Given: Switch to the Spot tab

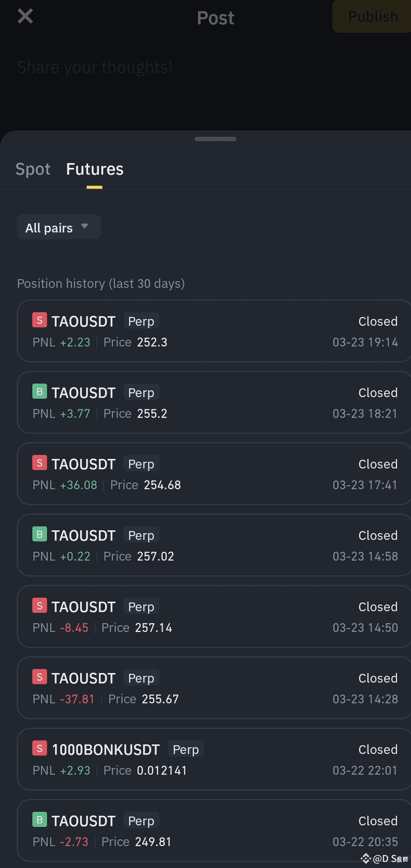Looking at the screenshot, I should point(33,169).
